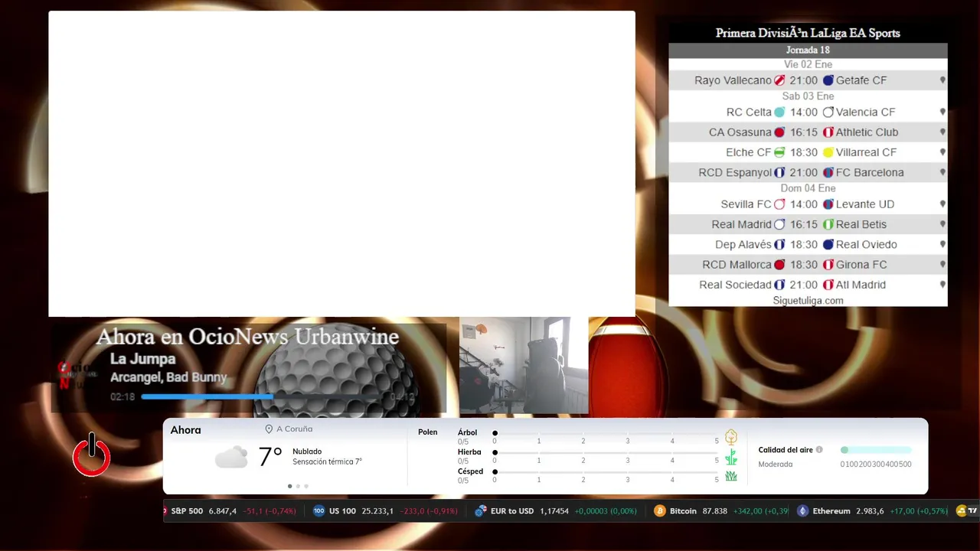The width and height of the screenshot is (980, 551).
Task: Click the Sab 03 Ene date row
Action: pos(808,96)
